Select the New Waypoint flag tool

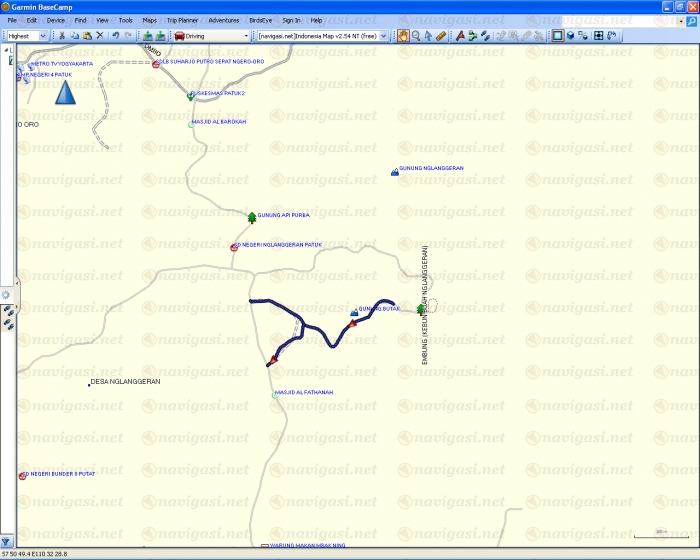(x=460, y=36)
